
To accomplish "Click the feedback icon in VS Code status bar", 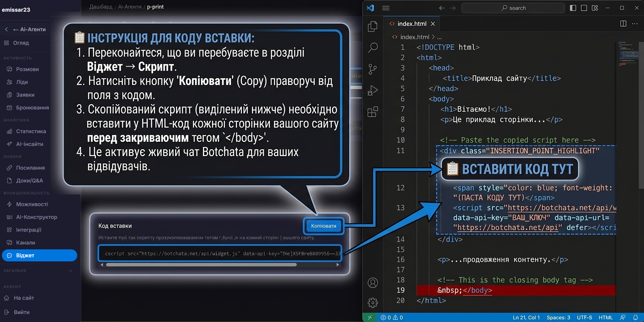I will [623, 318].
